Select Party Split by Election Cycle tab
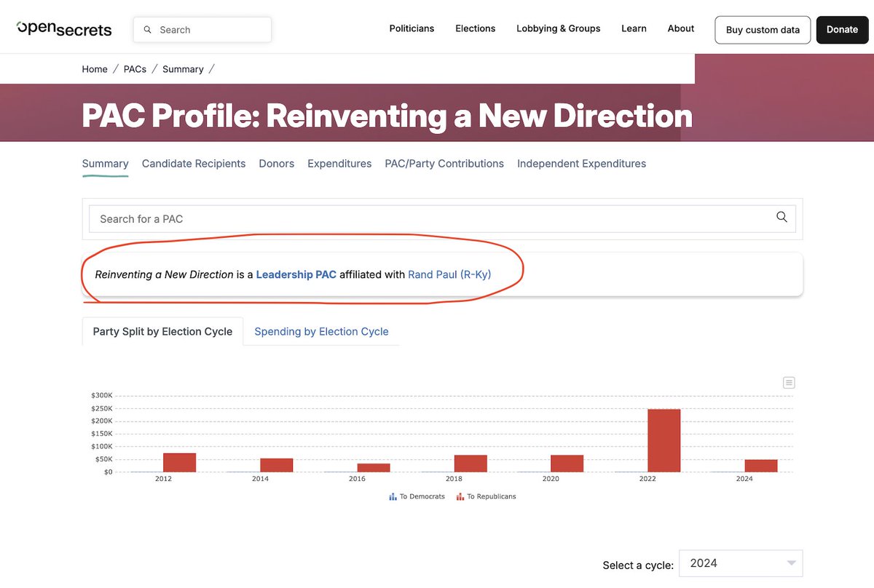Screen dimensions: 874x588 (x=162, y=331)
